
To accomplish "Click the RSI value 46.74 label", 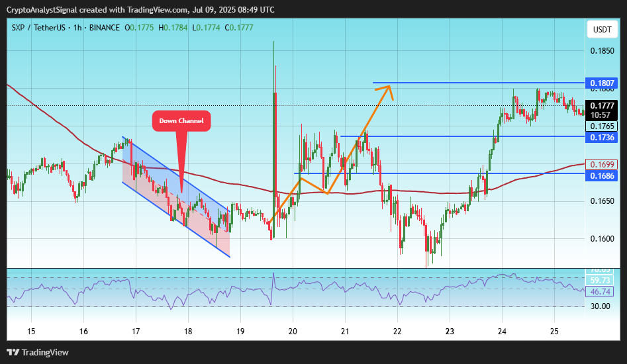I will (x=600, y=292).
